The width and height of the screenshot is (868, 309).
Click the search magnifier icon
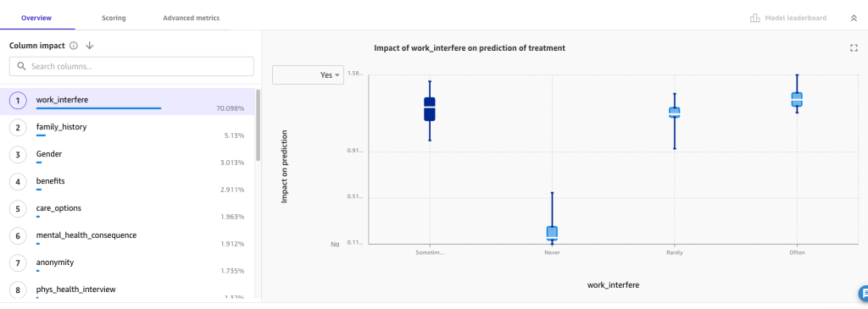[x=21, y=66]
